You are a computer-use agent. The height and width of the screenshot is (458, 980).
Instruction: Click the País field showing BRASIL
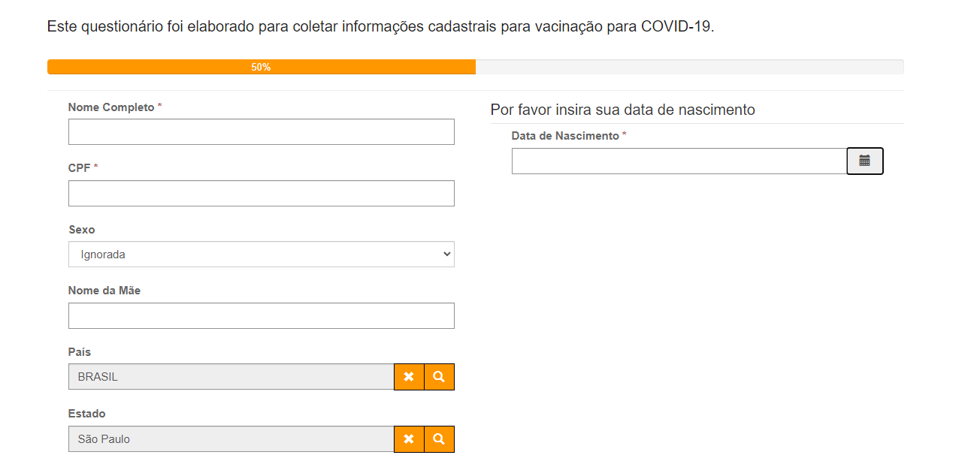[x=231, y=377]
